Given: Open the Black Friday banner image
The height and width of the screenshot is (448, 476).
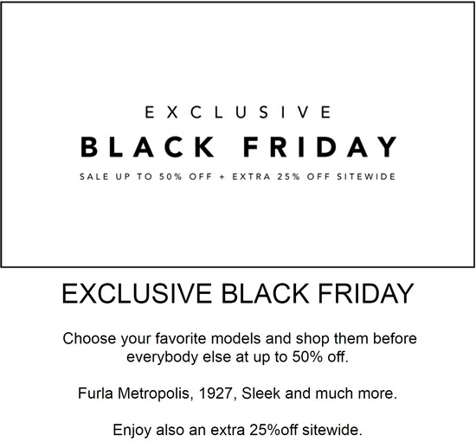Looking at the screenshot, I should click(238, 134).
